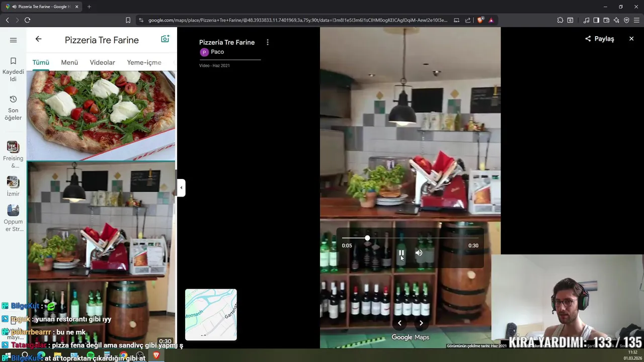
Task: Open the Google Maps hamburger menu
Action: click(13, 40)
